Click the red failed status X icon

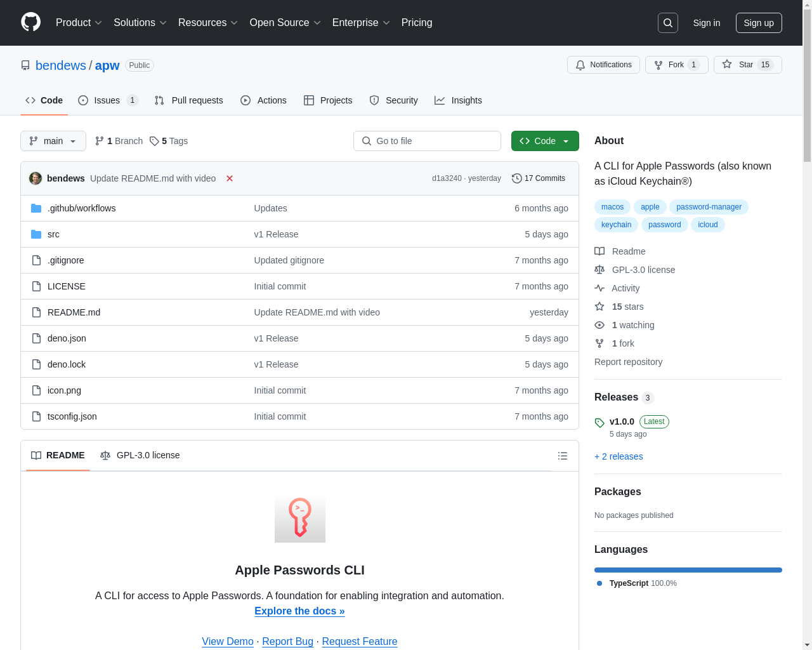tap(230, 178)
